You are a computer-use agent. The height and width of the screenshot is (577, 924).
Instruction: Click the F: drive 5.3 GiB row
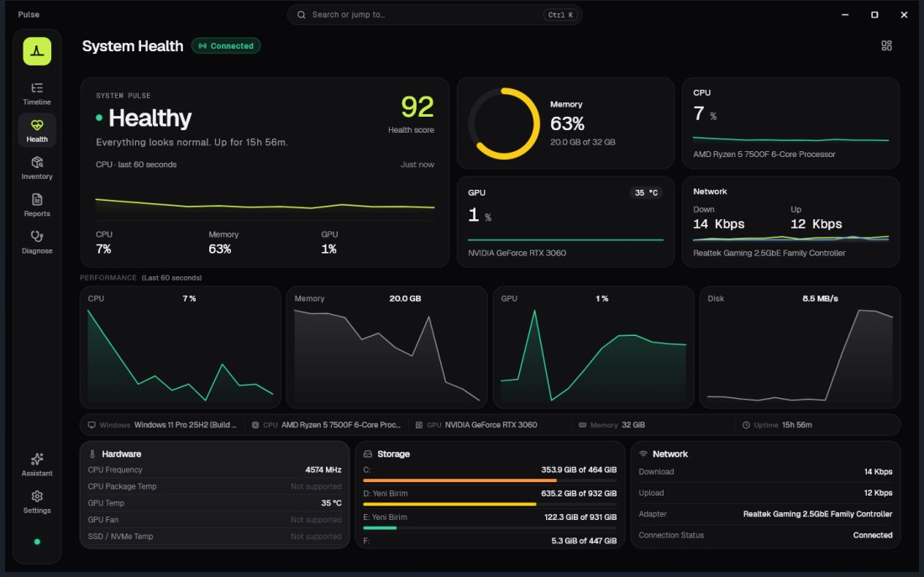click(x=490, y=540)
